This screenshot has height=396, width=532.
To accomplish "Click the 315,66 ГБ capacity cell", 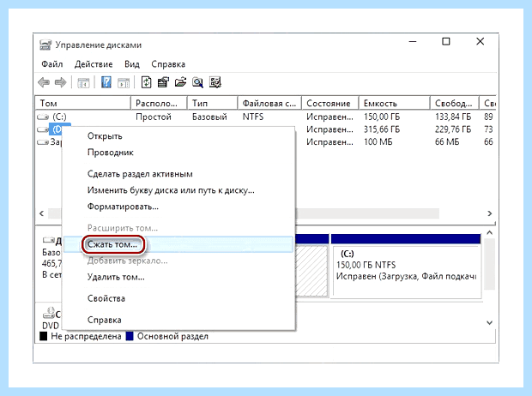I will 382,129.
